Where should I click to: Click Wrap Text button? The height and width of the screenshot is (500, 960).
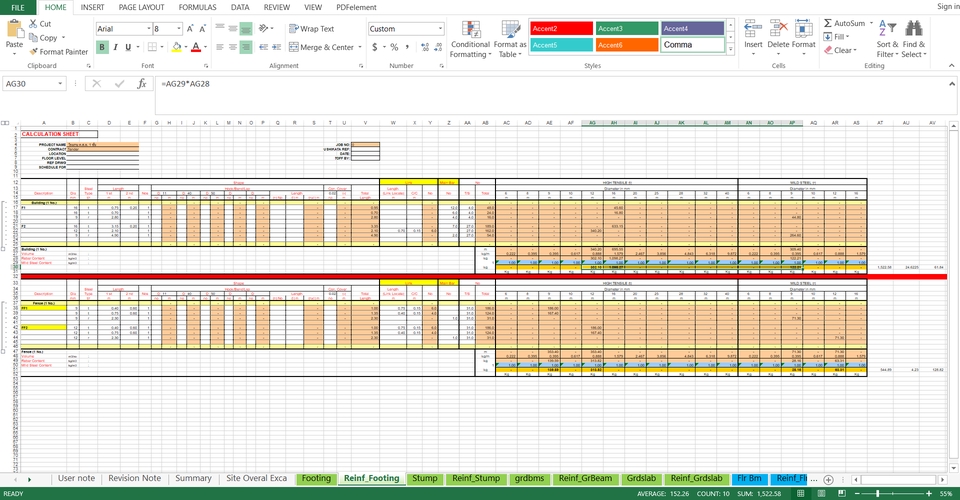(x=312, y=29)
